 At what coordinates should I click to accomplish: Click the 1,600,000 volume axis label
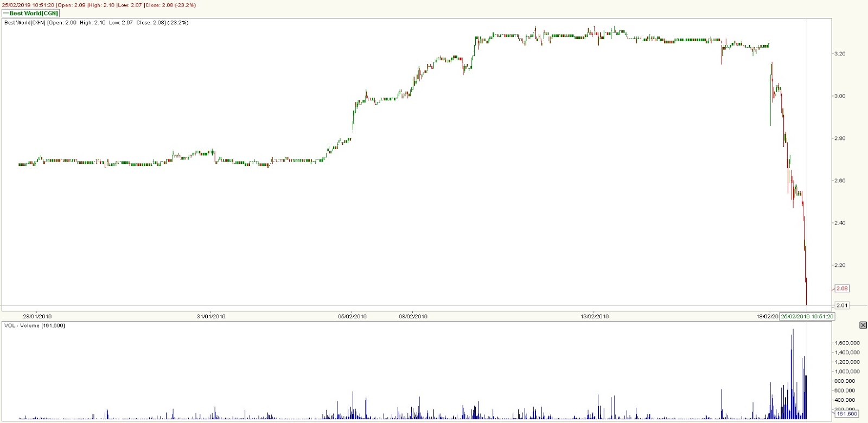tap(847, 343)
